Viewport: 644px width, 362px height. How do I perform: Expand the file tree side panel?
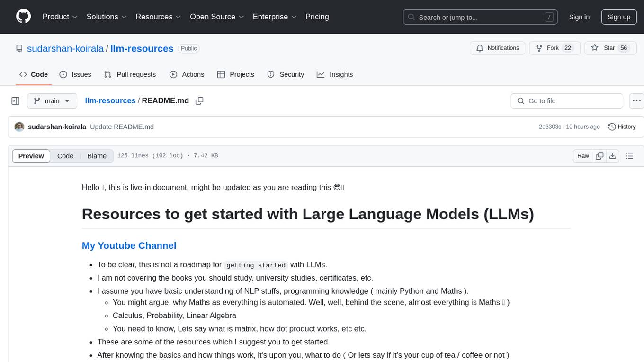click(16, 101)
